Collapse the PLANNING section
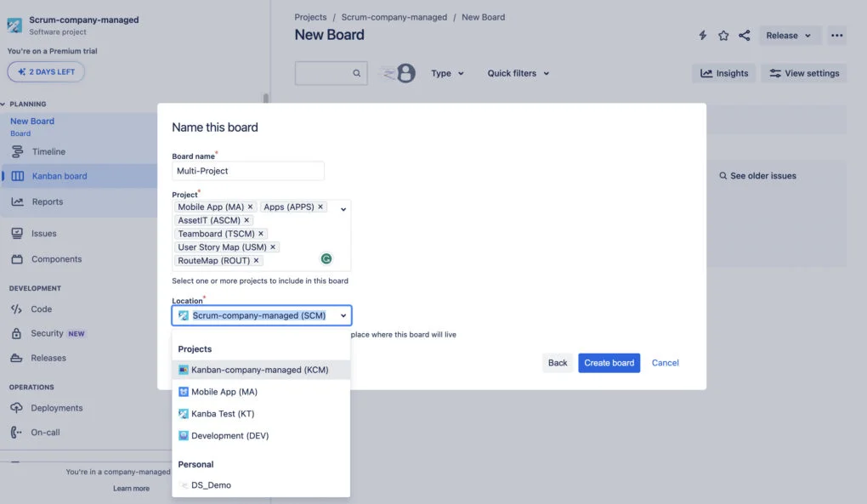The height and width of the screenshot is (504, 867). [x=3, y=104]
